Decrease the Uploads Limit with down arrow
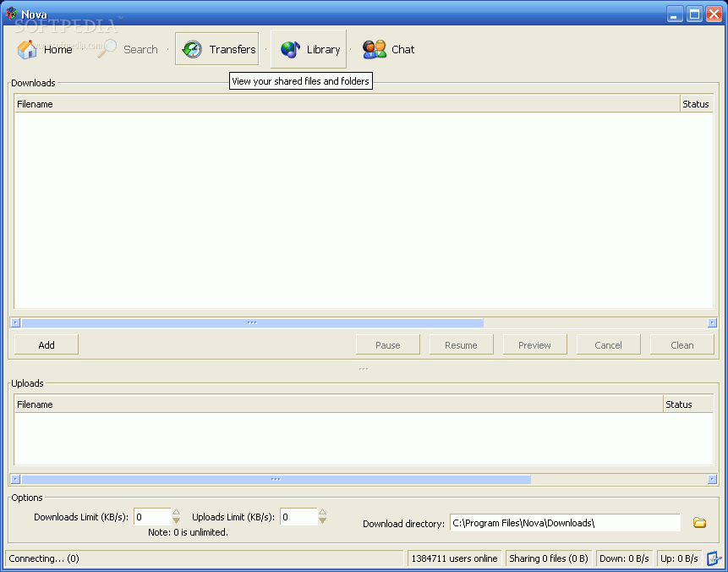 point(322,520)
